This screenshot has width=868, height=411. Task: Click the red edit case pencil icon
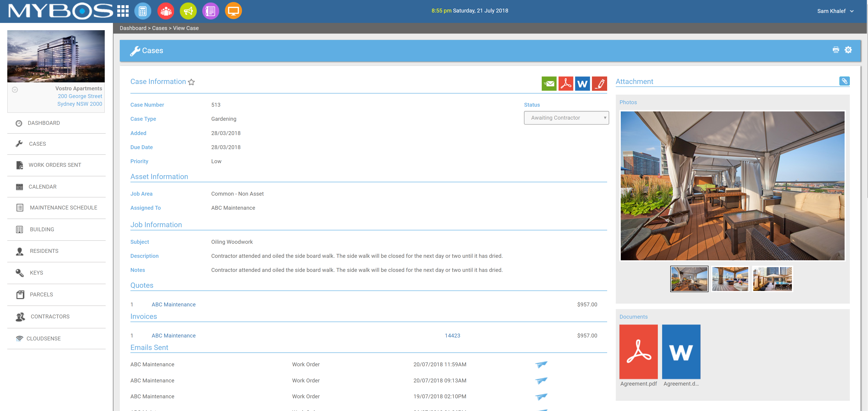[x=599, y=84]
